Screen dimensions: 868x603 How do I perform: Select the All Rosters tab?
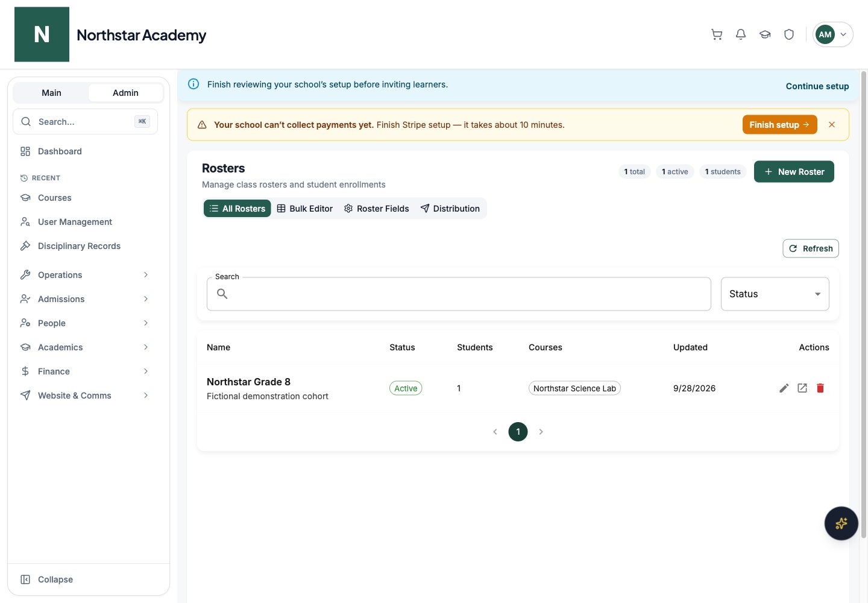tap(237, 209)
